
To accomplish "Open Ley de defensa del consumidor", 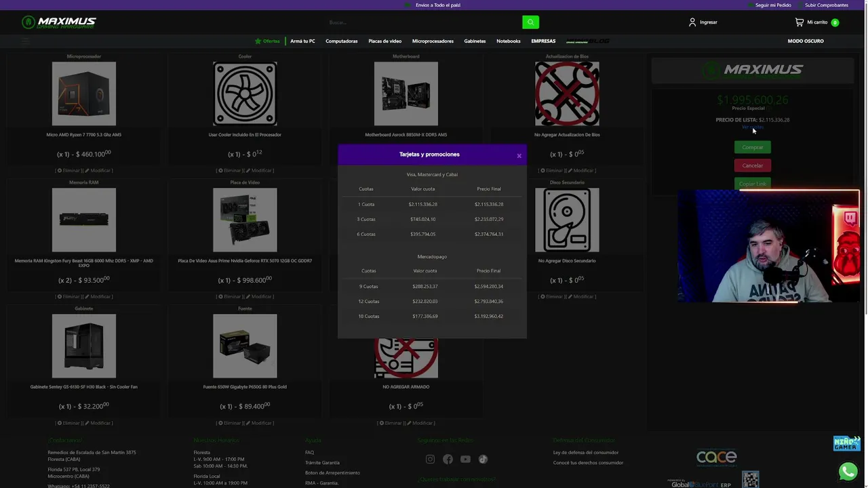I will [586, 453].
